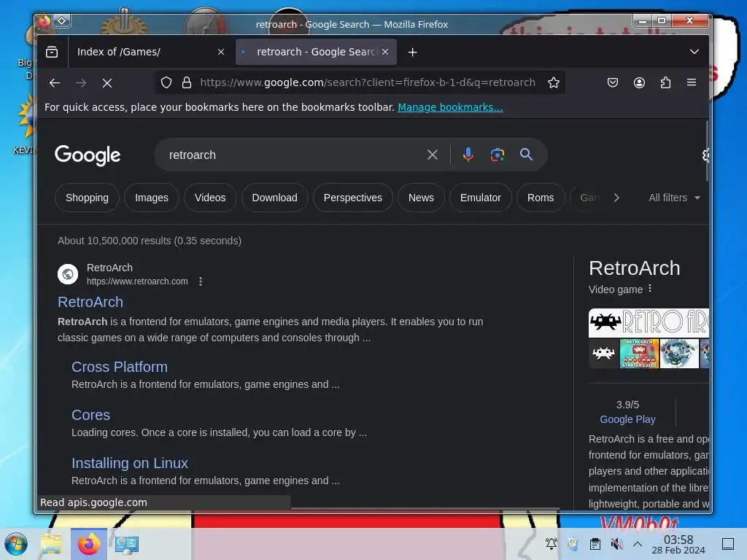Open the file manager icon in taskbar
Screen dimensions: 747x560
pos(51,544)
